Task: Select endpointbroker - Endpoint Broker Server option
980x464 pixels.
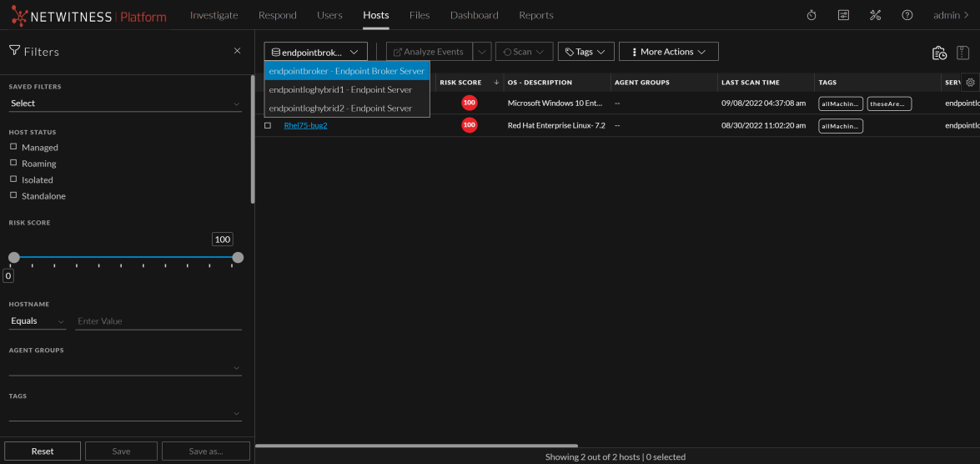Action: [x=347, y=71]
